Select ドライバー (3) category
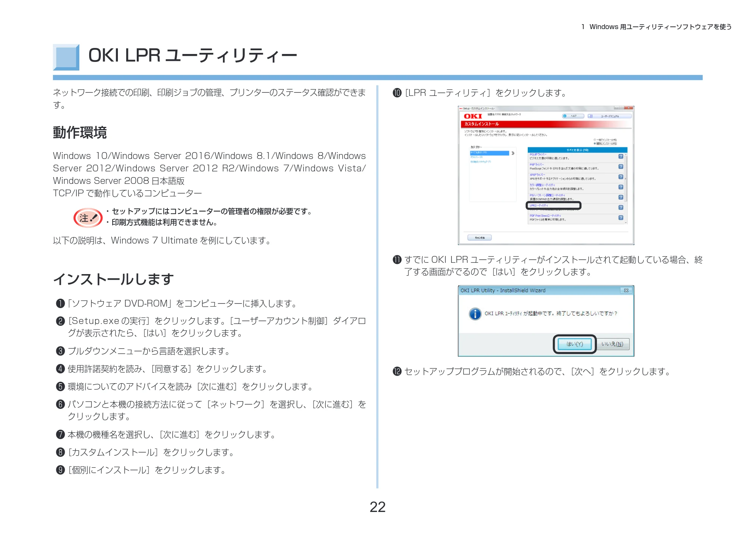This screenshot has height=535, width=756. pos(476,157)
